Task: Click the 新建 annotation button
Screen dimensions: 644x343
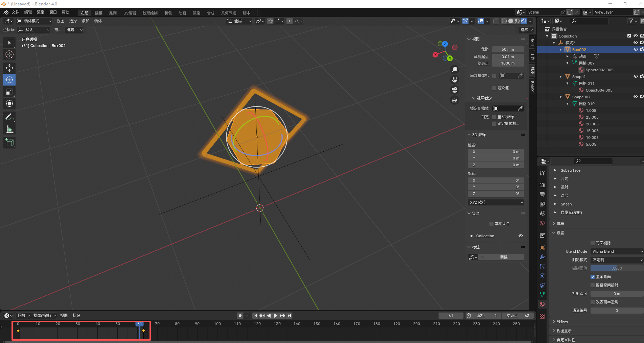Action: point(504,257)
